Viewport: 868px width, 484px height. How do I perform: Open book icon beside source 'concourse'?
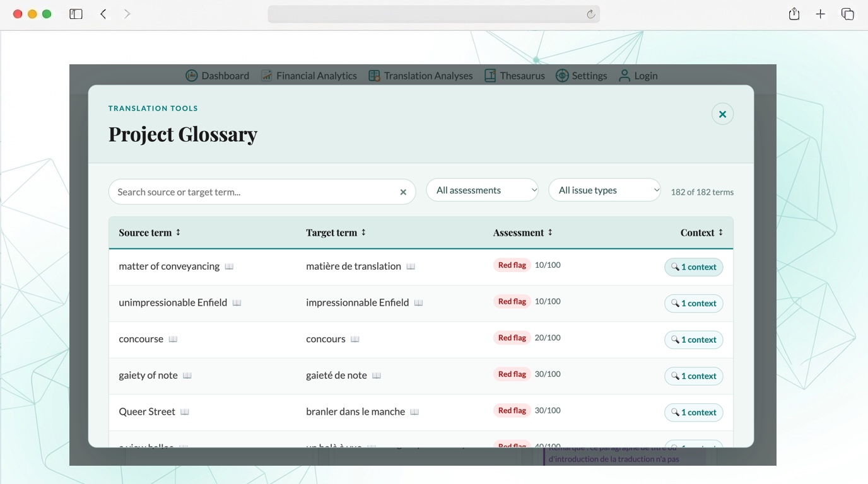[x=173, y=339]
